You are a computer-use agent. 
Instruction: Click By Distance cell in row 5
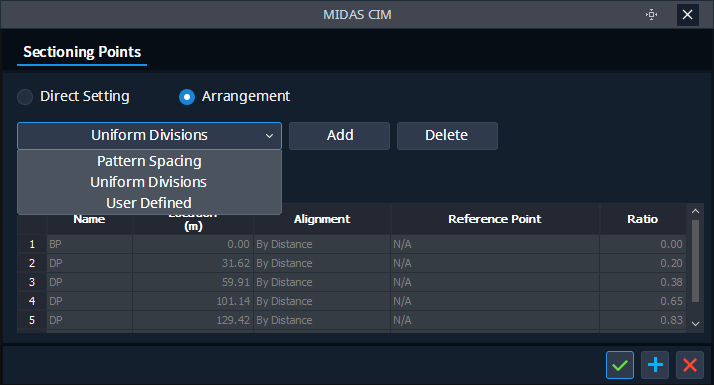pos(322,320)
